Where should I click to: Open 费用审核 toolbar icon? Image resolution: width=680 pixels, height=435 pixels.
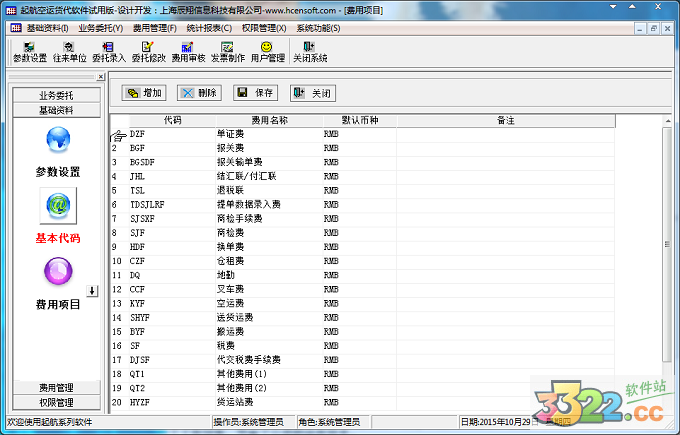coord(188,52)
